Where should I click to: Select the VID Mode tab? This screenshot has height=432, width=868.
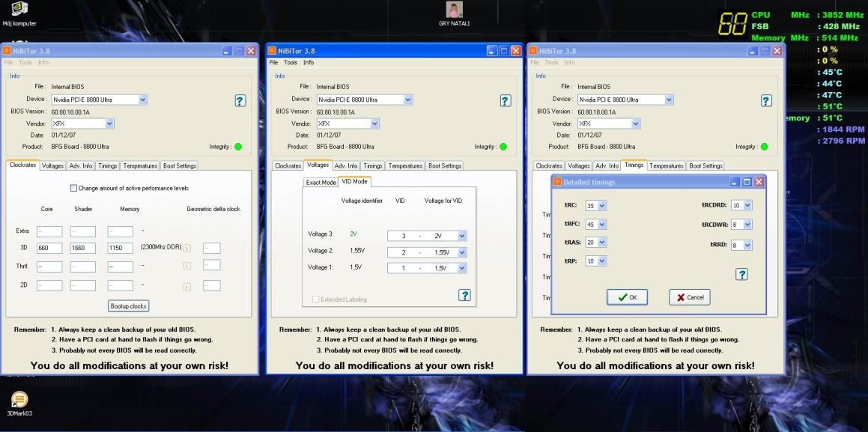point(354,181)
